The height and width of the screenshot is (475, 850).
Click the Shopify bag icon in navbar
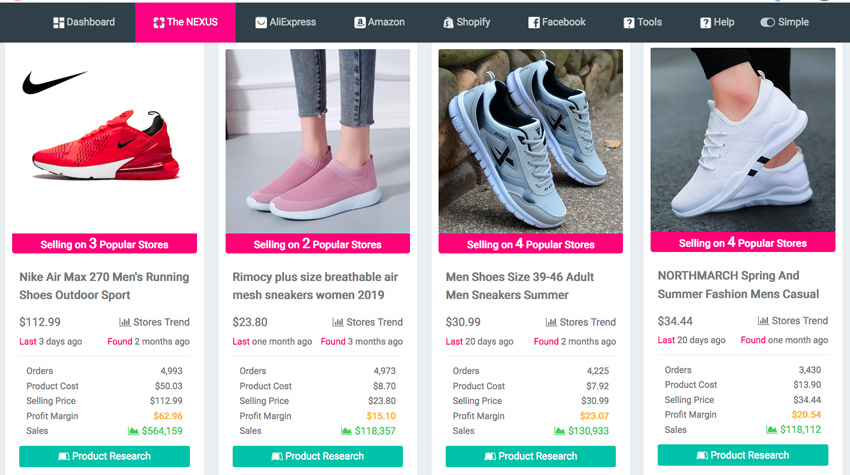(x=447, y=22)
